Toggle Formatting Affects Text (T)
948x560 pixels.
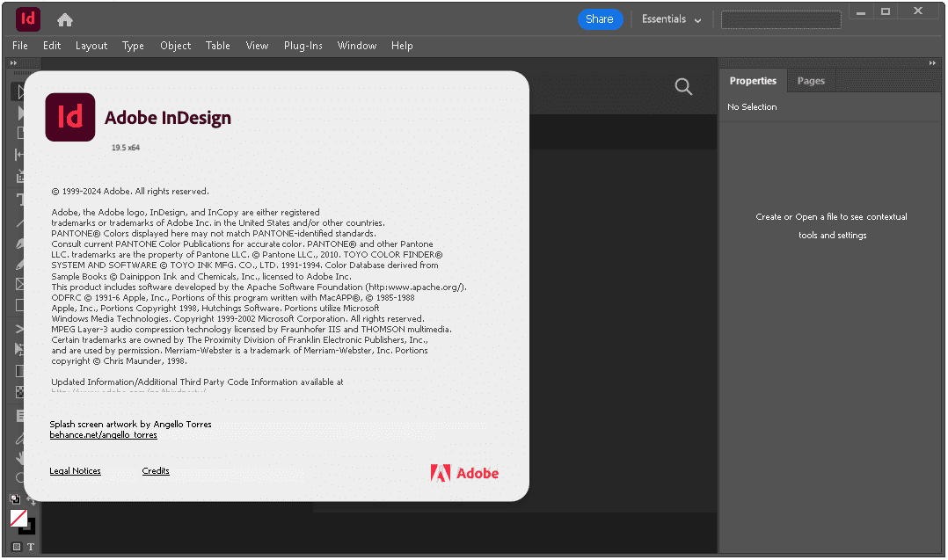pos(30,547)
